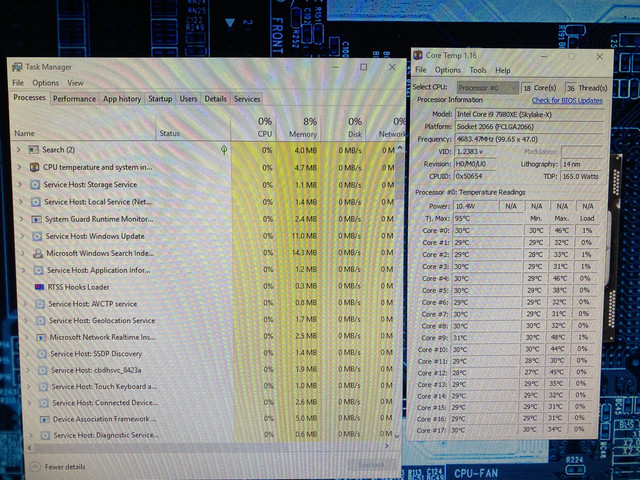
Task: Sort processes by the Name column
Action: coord(24,133)
